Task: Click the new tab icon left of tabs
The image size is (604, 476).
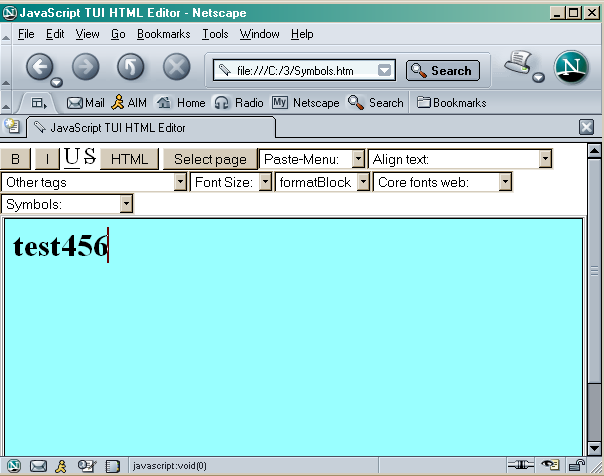Action: pos(12,126)
